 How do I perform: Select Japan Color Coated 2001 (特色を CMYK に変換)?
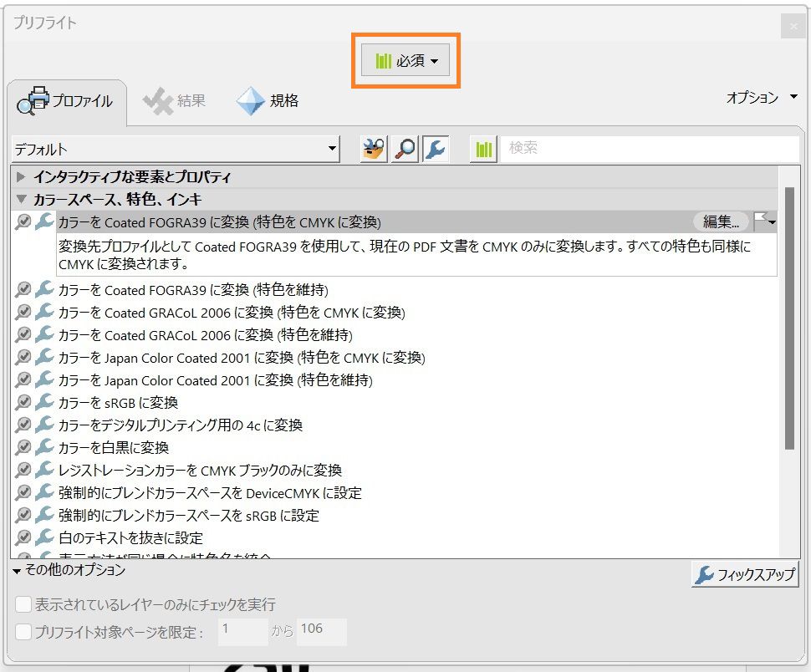point(242,358)
